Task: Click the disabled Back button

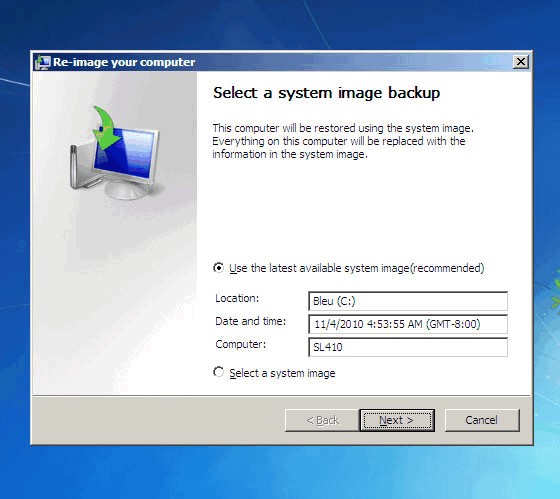Action: pyautogui.click(x=322, y=420)
